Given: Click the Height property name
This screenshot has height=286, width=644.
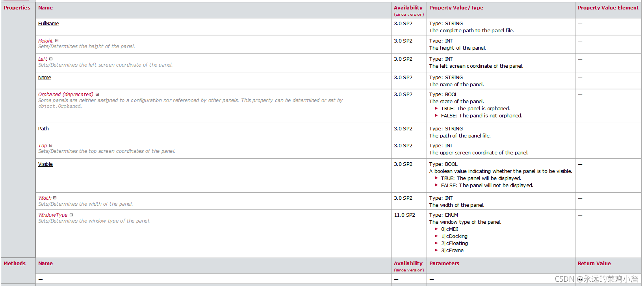Looking at the screenshot, I should 45,41.
